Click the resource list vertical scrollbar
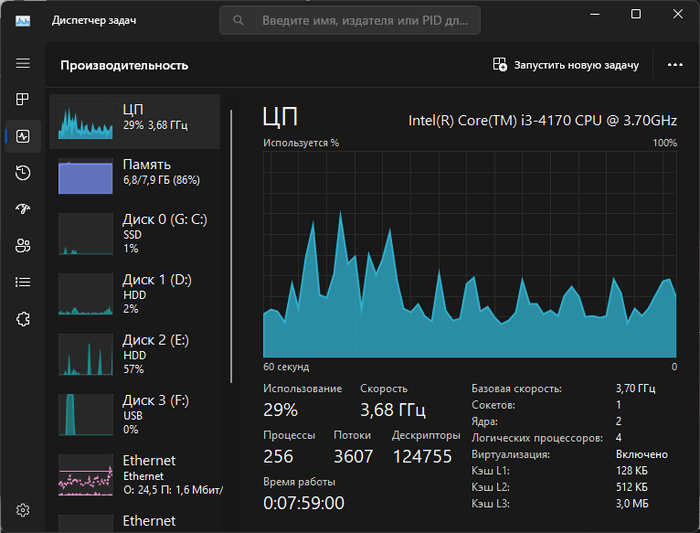This screenshot has height=533, width=700. 231,246
